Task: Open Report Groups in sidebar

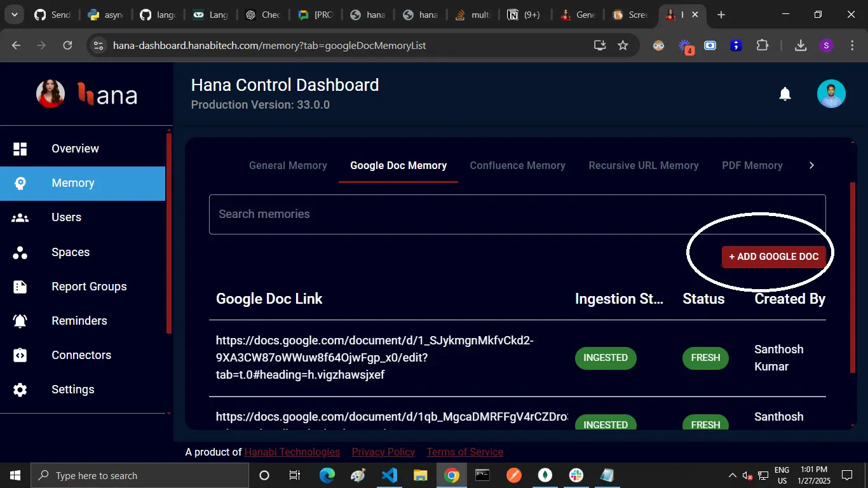Action: click(83, 287)
